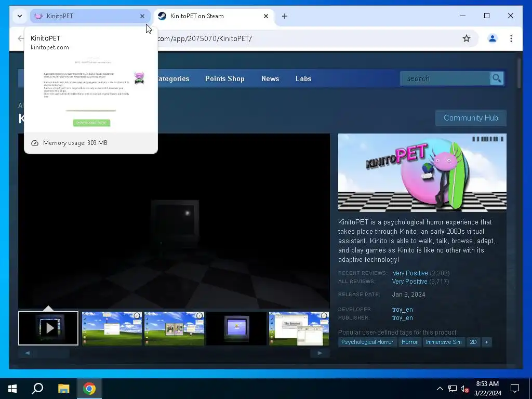The height and width of the screenshot is (399, 532).
Task: Show hidden system tray icons
Action: point(440,389)
